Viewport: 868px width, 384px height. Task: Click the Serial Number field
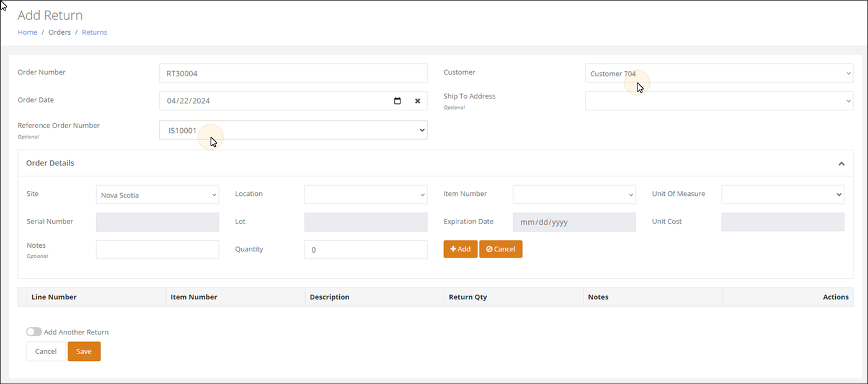[x=157, y=222]
